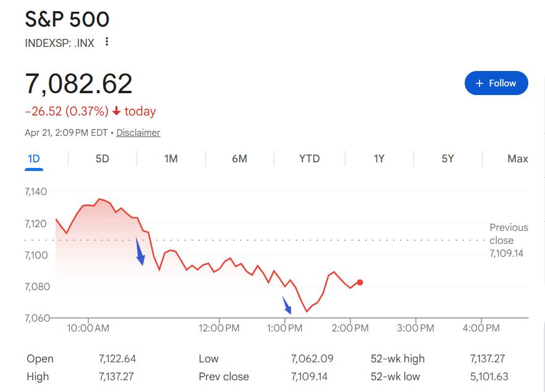This screenshot has height=392, width=545.
Task: Show the 6M chart range
Action: pos(239,159)
